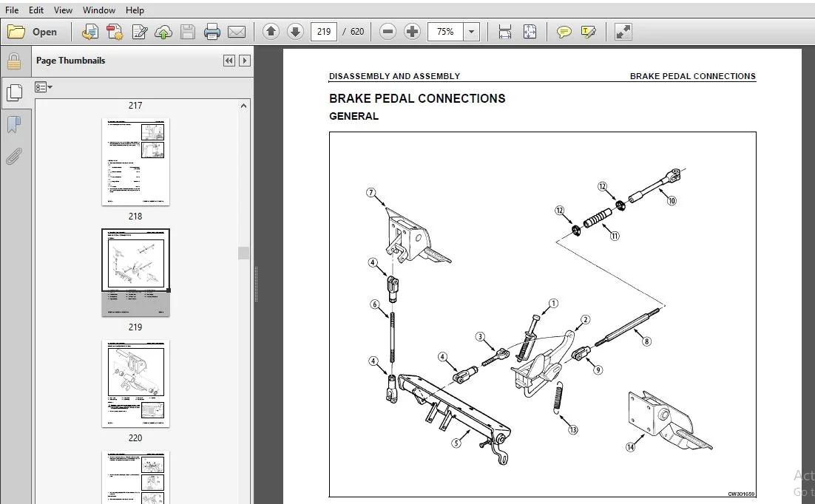Viewport: 815px width, 504px height.
Task: Click the edit document pencil icon
Action: pos(139,32)
